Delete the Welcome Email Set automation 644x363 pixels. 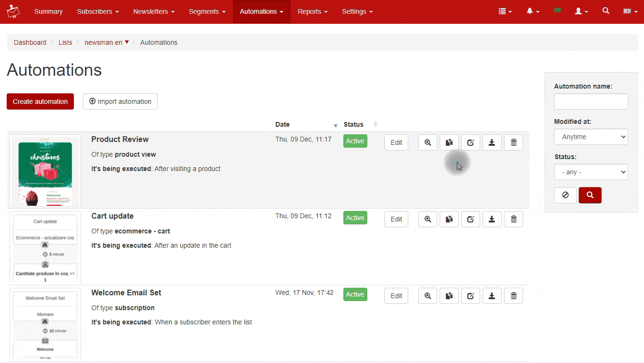click(x=513, y=296)
